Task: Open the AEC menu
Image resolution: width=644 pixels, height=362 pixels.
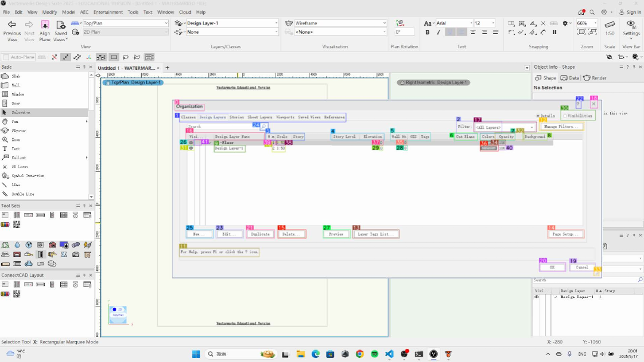Action: coord(85,12)
